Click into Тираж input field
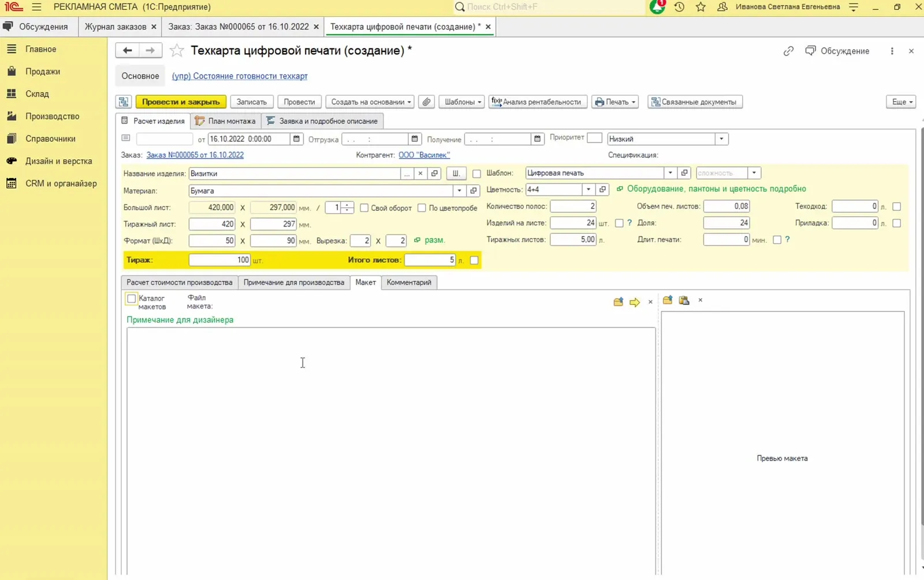Image resolution: width=924 pixels, height=580 pixels. (219, 260)
